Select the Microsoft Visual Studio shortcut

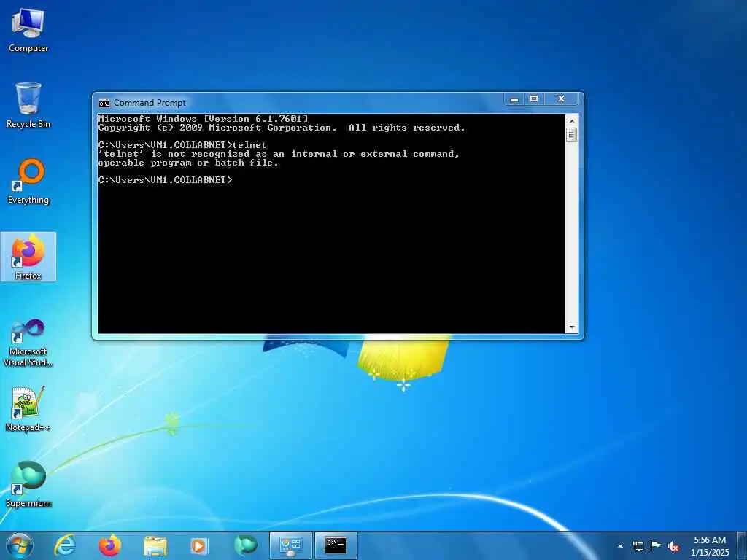click(28, 343)
